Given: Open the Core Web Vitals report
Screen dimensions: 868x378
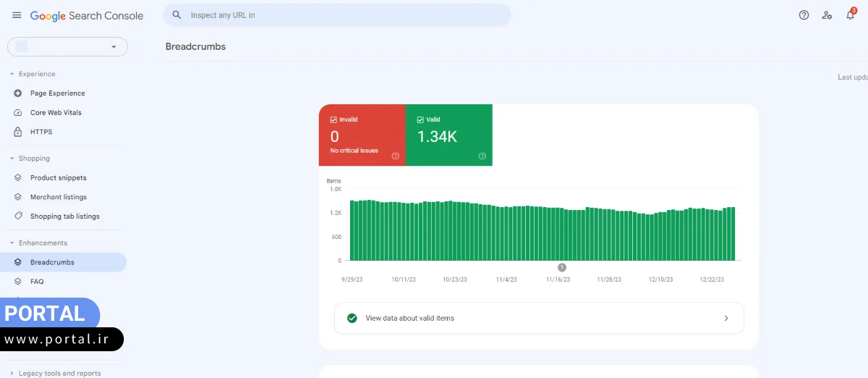Looking at the screenshot, I should click(x=56, y=113).
